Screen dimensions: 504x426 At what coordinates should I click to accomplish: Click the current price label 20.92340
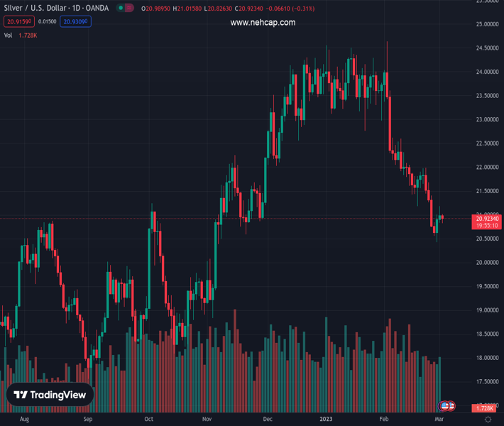pos(486,218)
